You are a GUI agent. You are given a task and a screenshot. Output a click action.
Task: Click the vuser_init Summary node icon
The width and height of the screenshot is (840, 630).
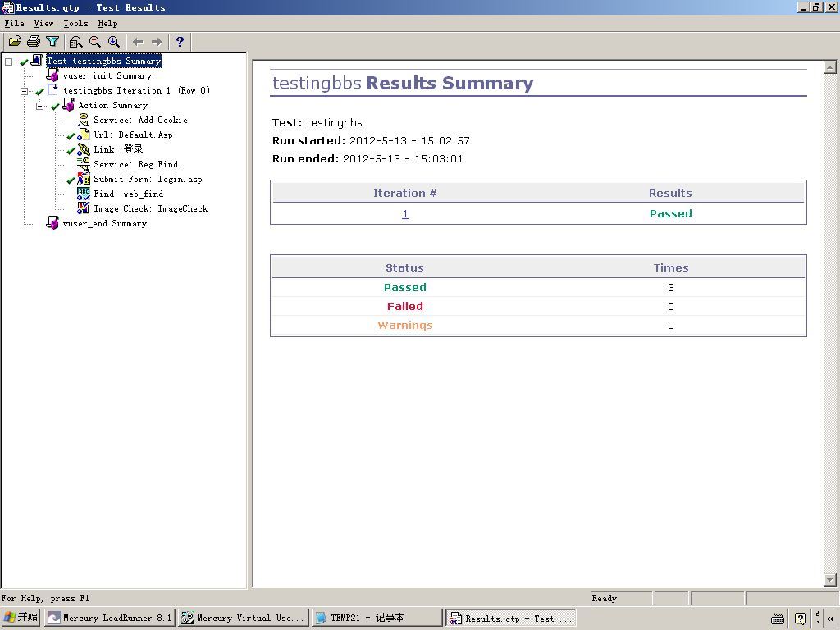pyautogui.click(x=52, y=75)
